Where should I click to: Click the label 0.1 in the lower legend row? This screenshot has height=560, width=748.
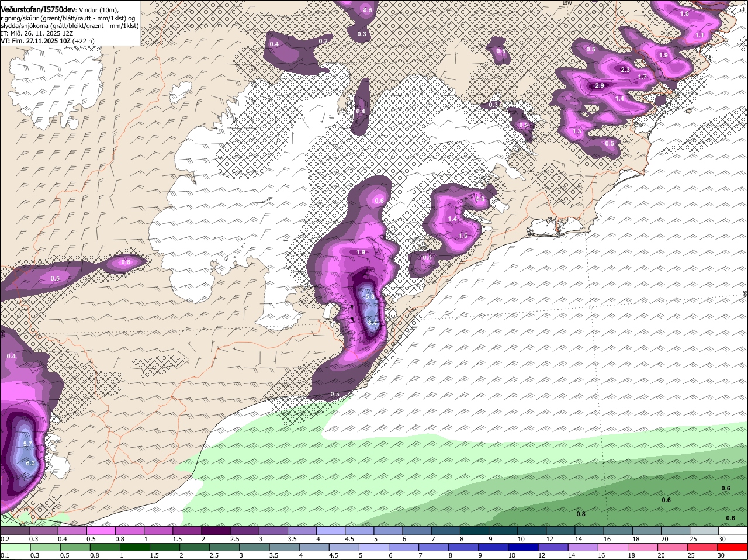point(5,555)
